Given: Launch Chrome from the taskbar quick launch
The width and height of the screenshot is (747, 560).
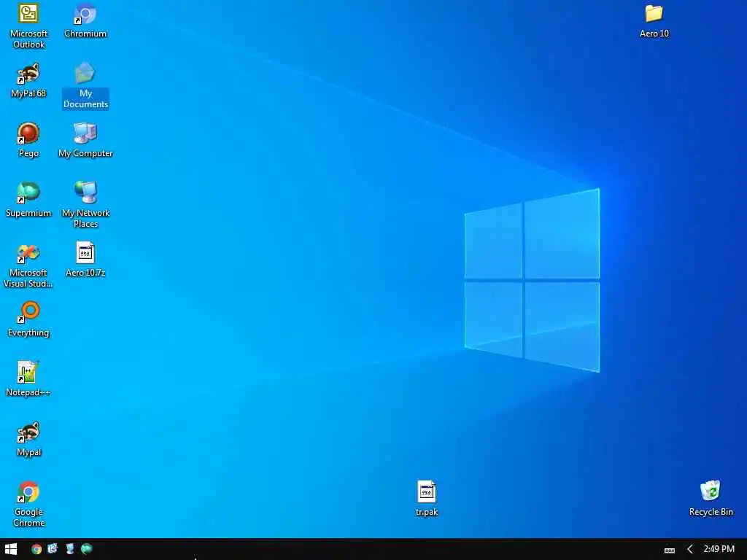Looking at the screenshot, I should click(x=36, y=549).
